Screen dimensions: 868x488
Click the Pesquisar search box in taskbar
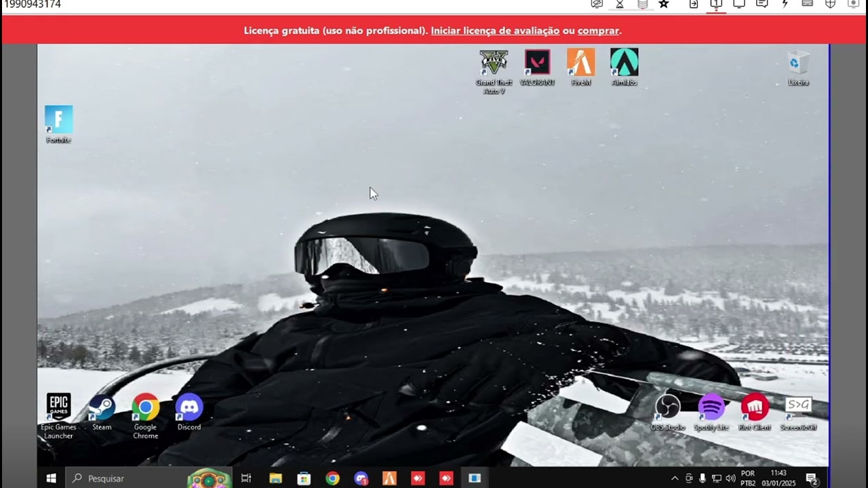[149, 478]
